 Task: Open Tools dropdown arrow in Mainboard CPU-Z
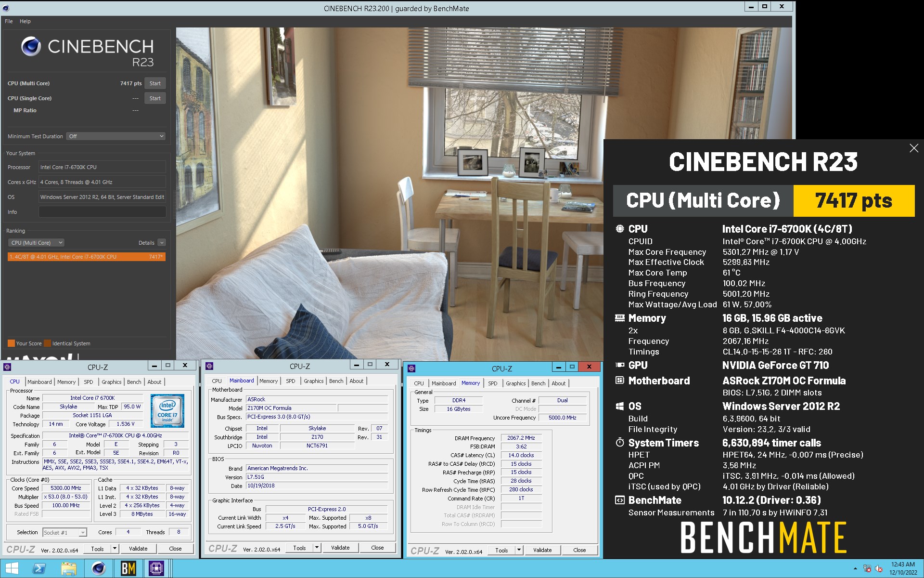click(317, 548)
